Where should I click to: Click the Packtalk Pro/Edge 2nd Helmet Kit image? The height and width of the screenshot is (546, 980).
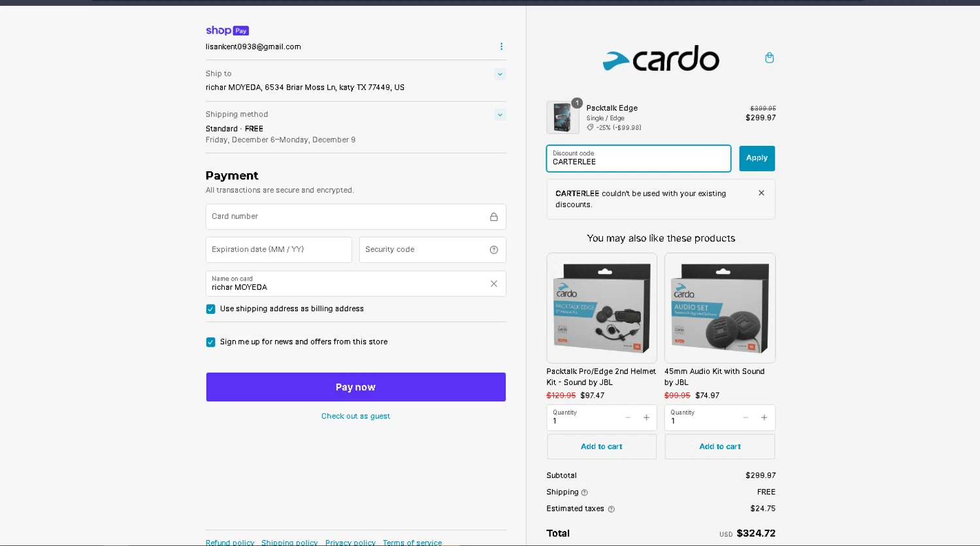point(602,308)
